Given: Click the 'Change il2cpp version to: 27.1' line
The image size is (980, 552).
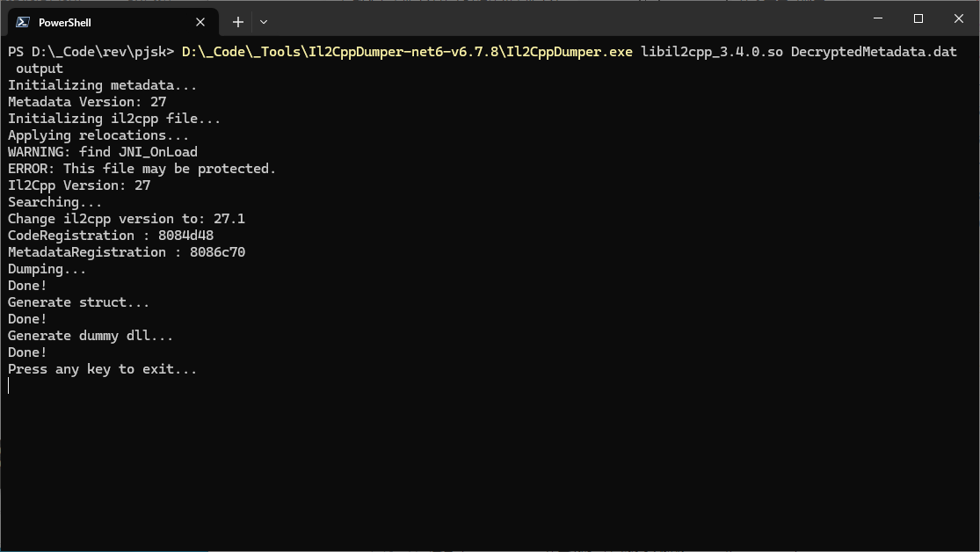Looking at the screenshot, I should point(127,219).
